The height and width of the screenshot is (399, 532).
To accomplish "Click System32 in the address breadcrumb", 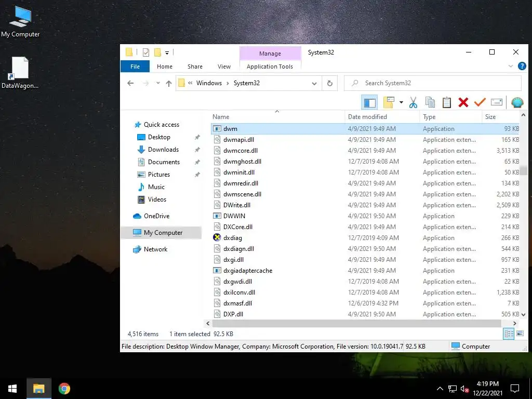I will click(x=247, y=83).
